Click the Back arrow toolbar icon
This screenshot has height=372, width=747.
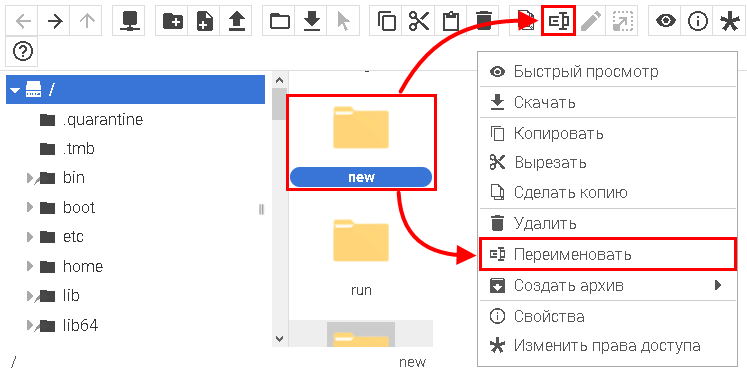pyautogui.click(x=22, y=21)
